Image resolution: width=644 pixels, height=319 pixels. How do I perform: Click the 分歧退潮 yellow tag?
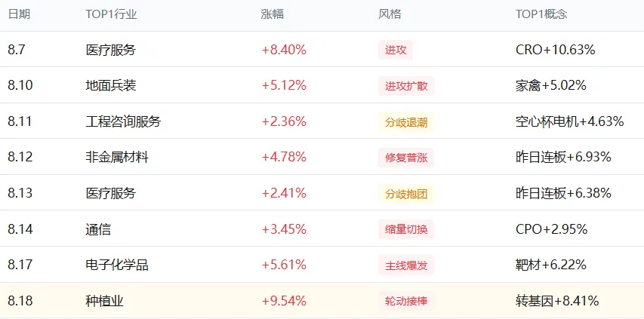click(x=406, y=122)
